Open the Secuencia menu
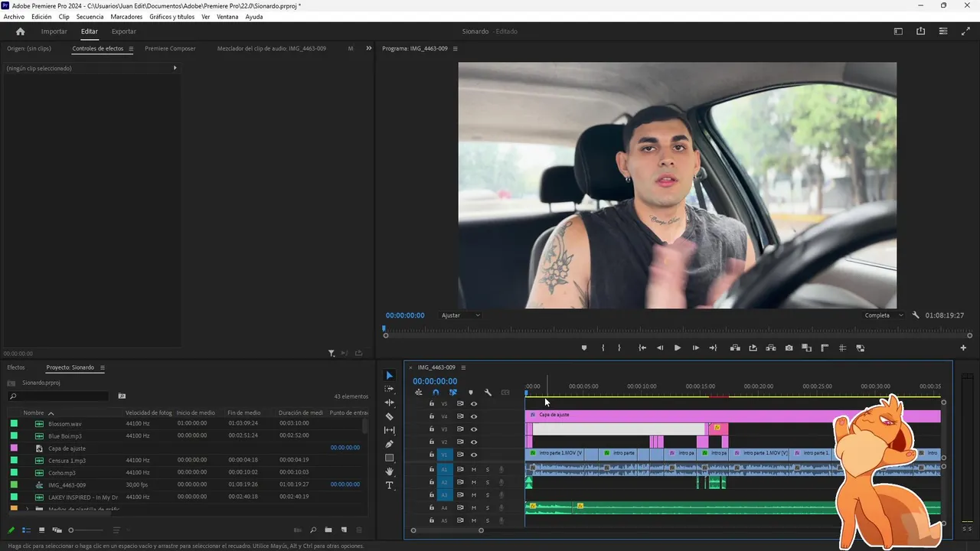980x551 pixels. click(x=90, y=17)
